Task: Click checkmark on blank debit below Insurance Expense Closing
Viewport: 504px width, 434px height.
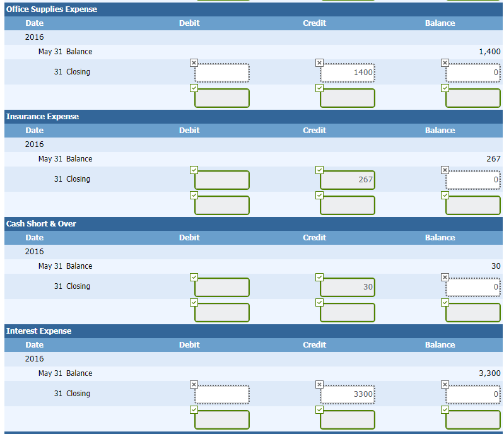Action: [194, 195]
